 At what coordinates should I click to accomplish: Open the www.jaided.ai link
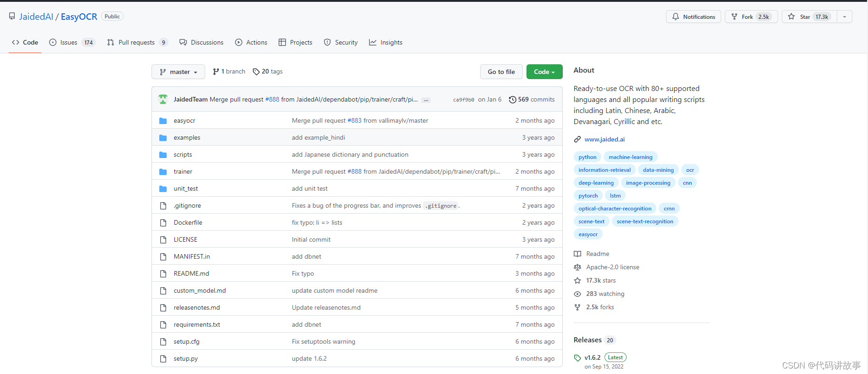click(x=605, y=140)
